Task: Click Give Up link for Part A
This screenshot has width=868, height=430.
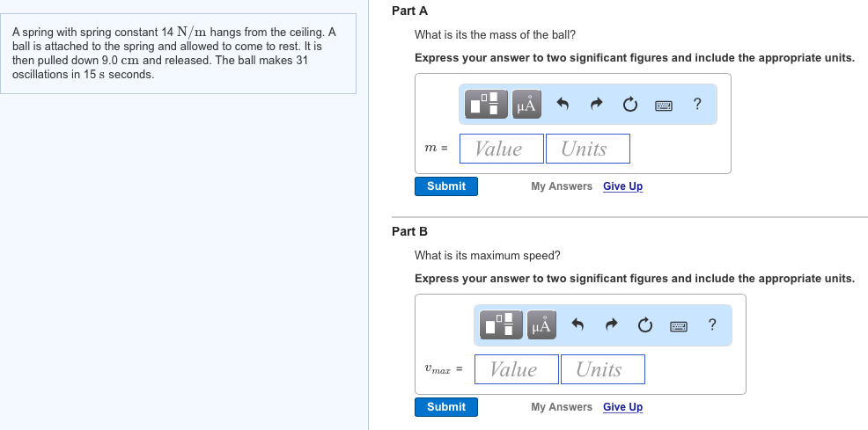Action: pos(622,186)
